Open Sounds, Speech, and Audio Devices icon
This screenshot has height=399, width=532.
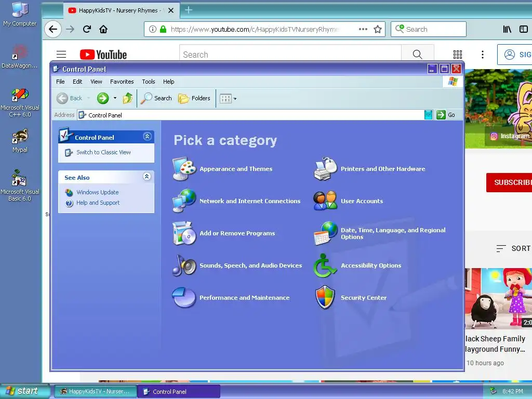click(x=184, y=265)
